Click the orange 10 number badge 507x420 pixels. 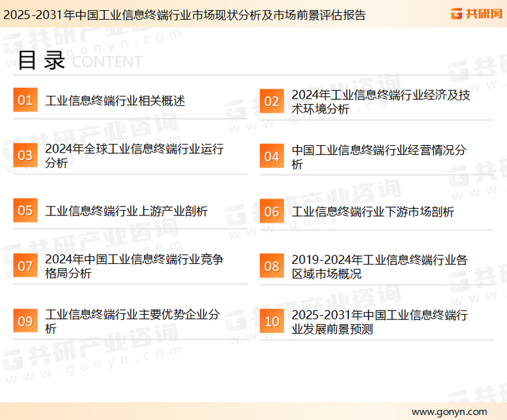(x=272, y=321)
